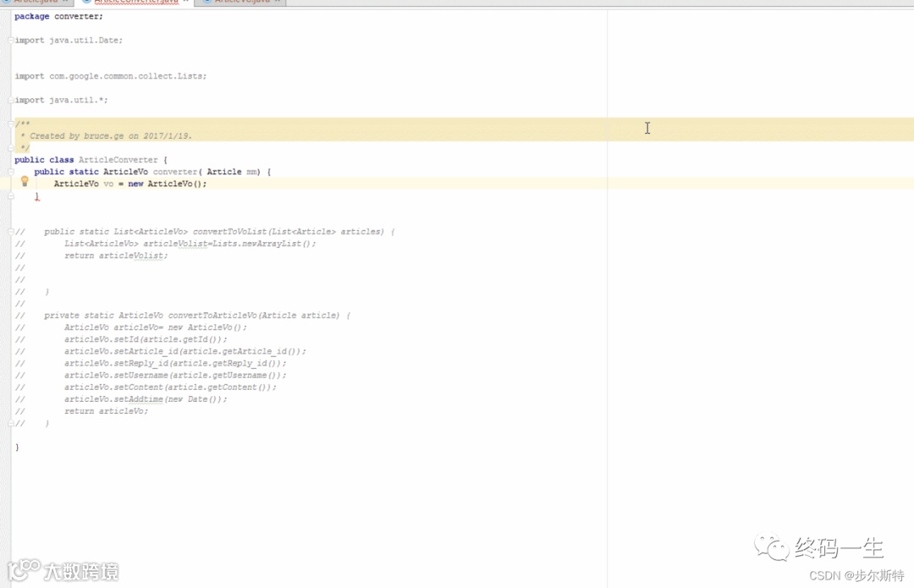
Task: Switch to the Article.java editor tab
Action: coord(36,2)
